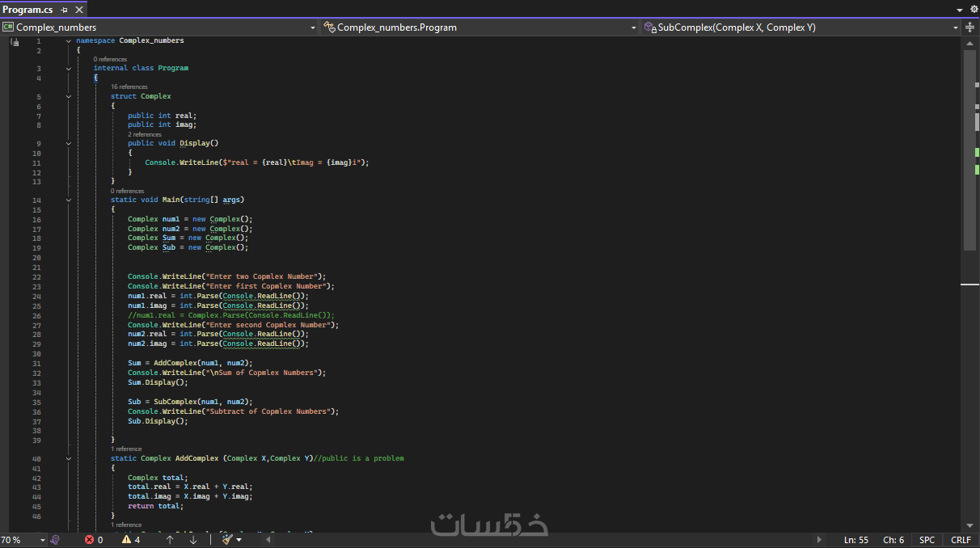Screen dimensions: 980x548
Task: Open '16 references' CodeLens above struct Complex
Action: [129, 86]
